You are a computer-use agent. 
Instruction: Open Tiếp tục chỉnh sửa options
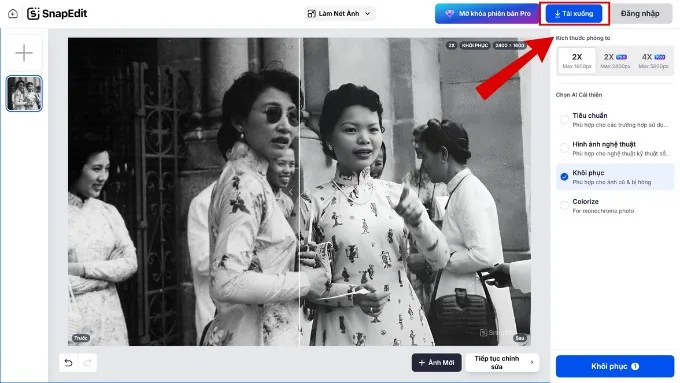pyautogui.click(x=502, y=363)
